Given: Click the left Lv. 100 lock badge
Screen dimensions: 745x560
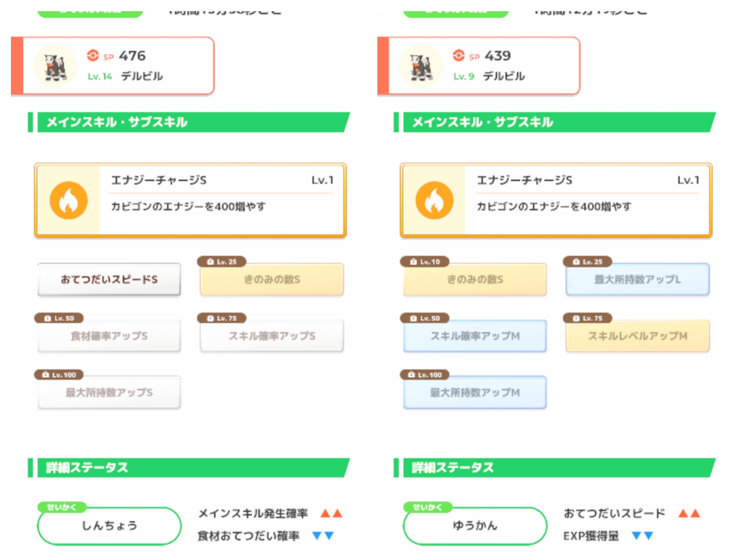Looking at the screenshot, I should tap(59, 375).
